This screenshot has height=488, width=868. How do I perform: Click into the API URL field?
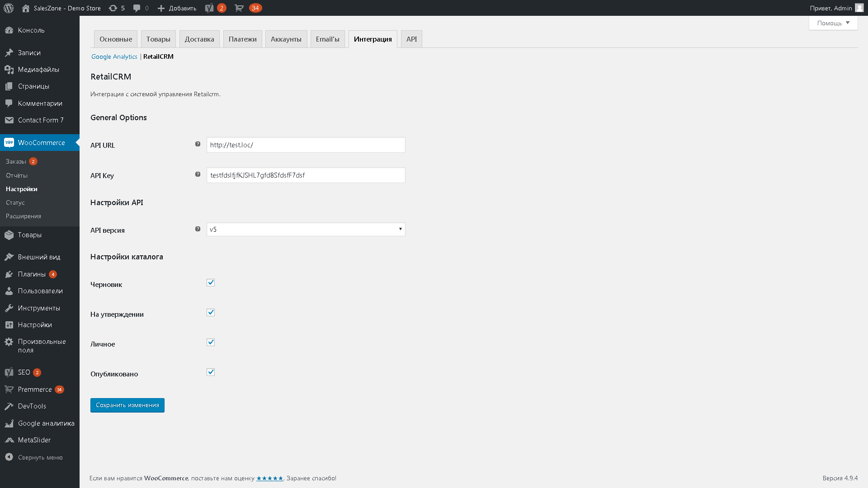click(306, 145)
